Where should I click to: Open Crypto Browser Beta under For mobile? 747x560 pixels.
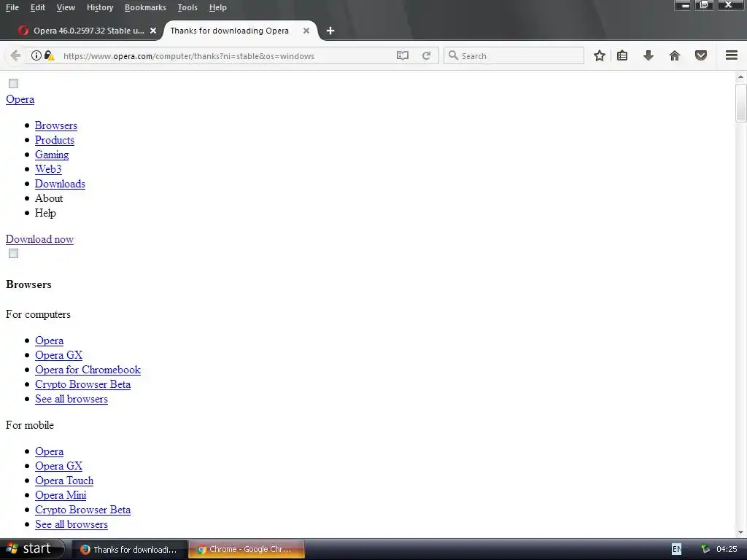click(x=82, y=510)
